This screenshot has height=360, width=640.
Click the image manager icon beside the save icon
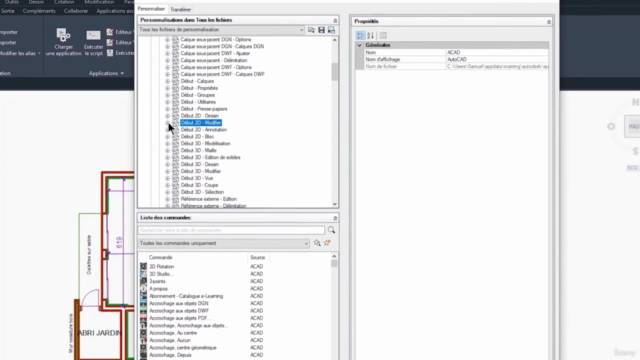pos(331,30)
